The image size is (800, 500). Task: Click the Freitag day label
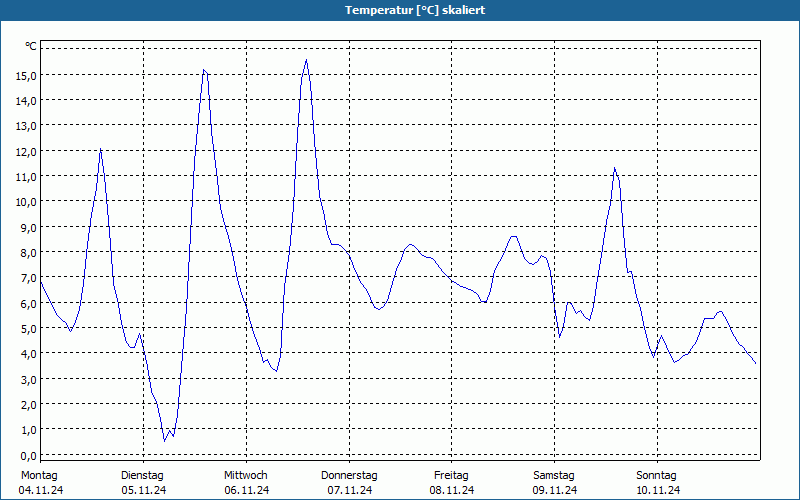click(452, 476)
